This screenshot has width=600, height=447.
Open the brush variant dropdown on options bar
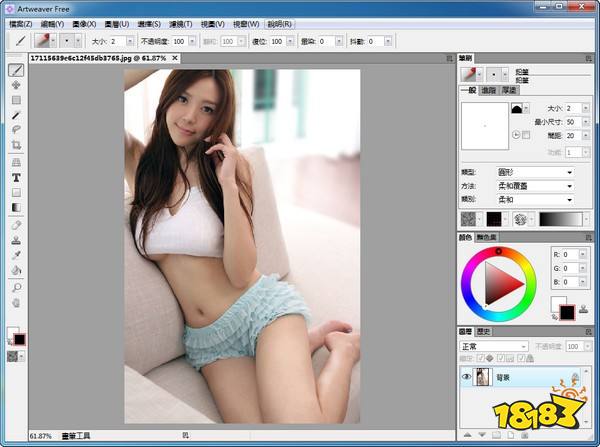pos(78,41)
